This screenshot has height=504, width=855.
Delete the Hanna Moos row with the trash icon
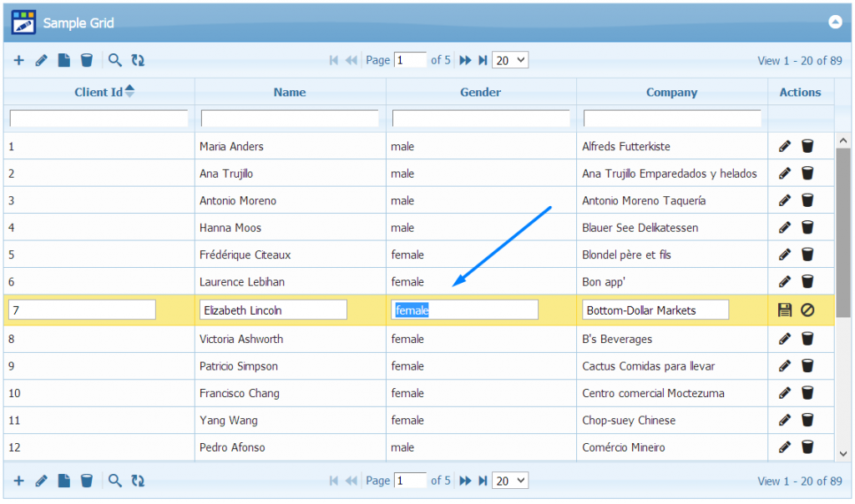(807, 228)
